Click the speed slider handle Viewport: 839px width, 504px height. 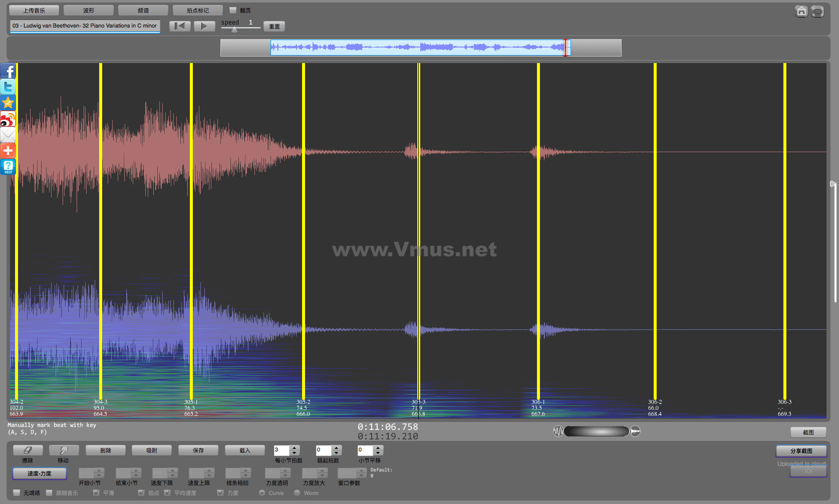click(234, 29)
